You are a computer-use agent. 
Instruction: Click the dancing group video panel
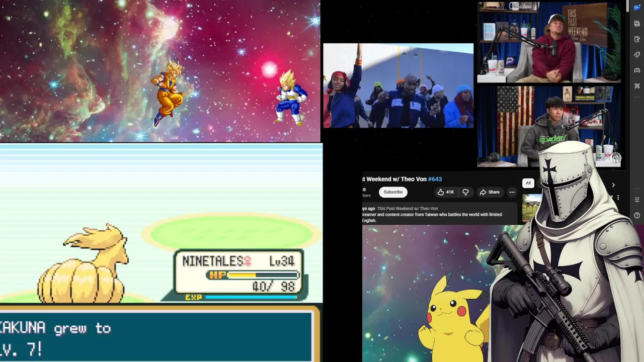click(398, 85)
